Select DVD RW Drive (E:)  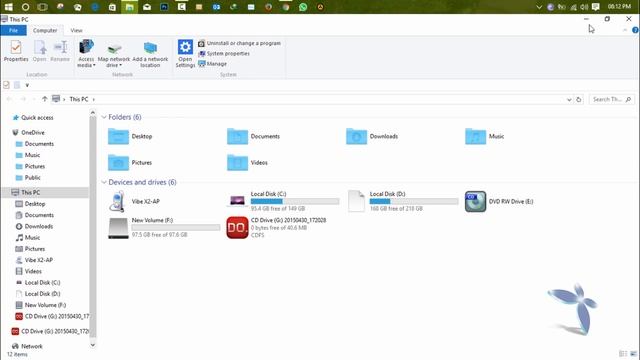[499, 201]
